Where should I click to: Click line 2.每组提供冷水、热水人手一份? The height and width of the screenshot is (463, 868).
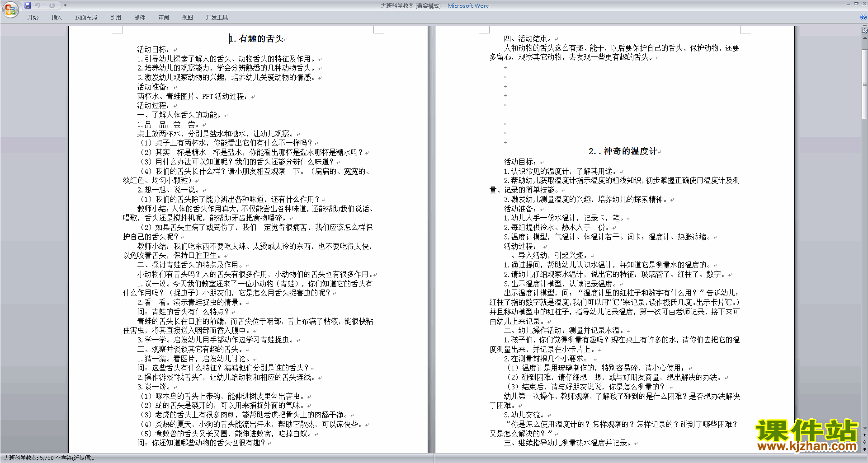tap(557, 228)
